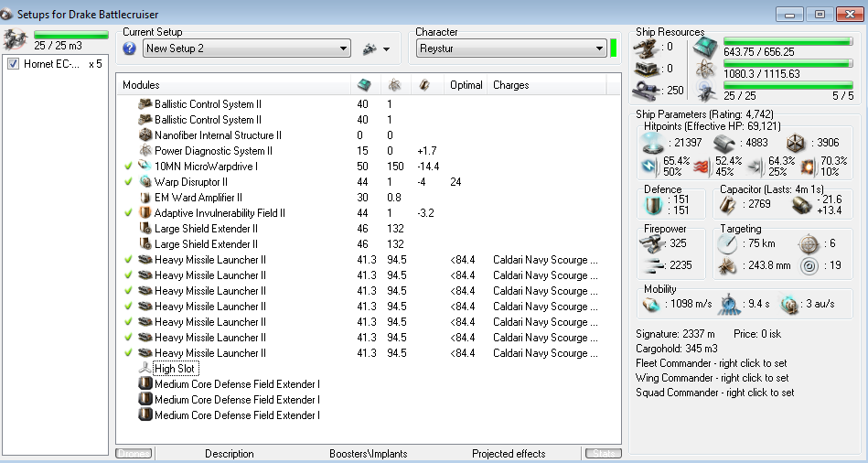Click the targeting range icon showing 75 km
868x463 pixels.
pos(727,243)
